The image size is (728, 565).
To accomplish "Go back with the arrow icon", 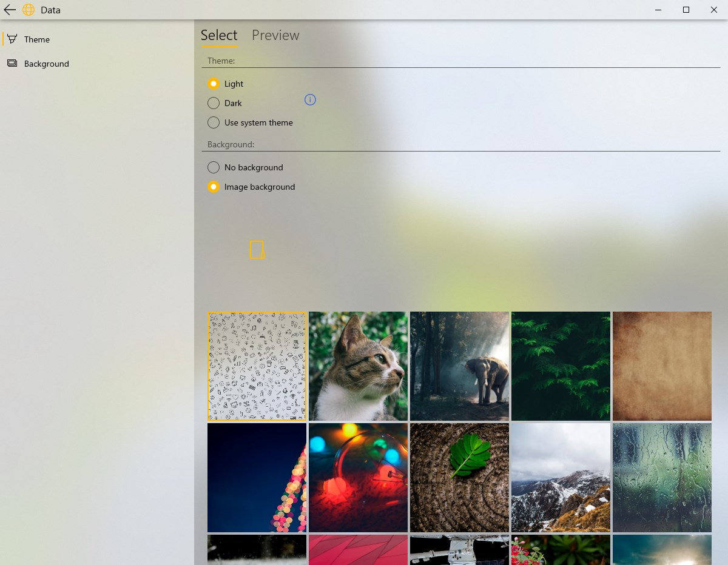I will click(10, 10).
